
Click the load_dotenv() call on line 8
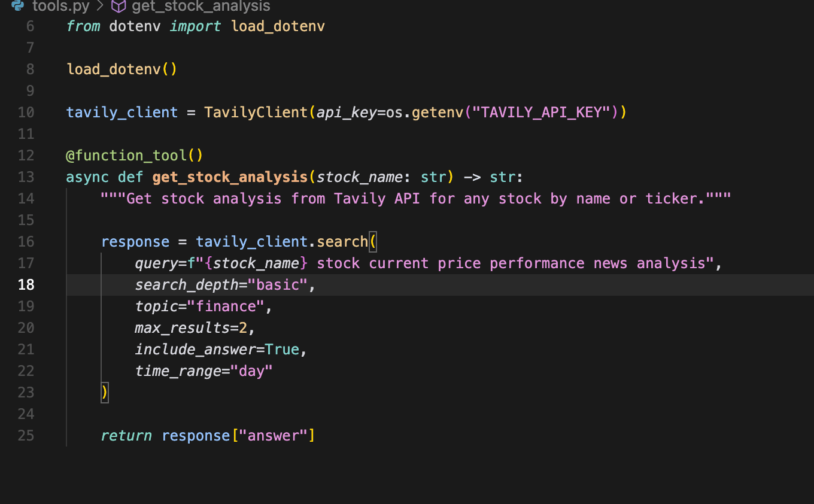pos(122,69)
